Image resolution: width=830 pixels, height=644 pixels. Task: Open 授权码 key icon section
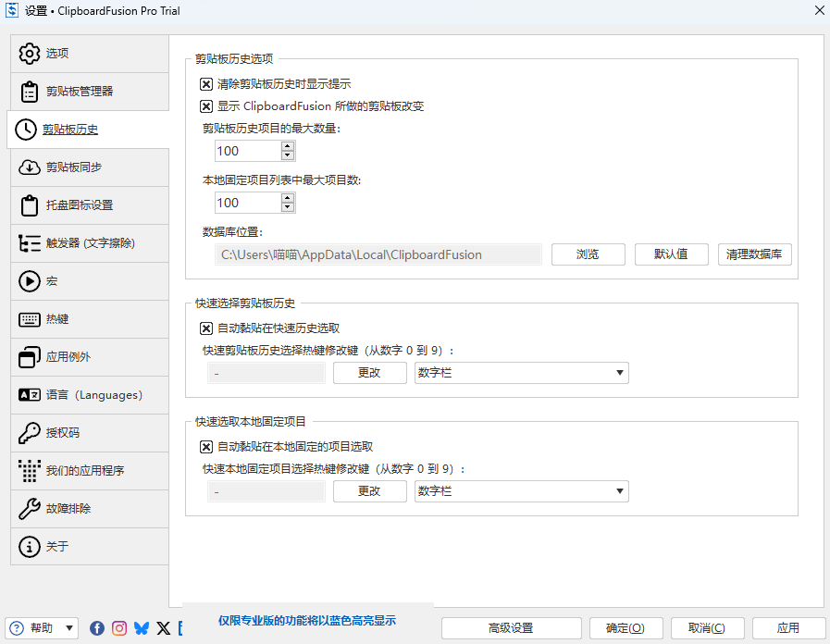30,433
